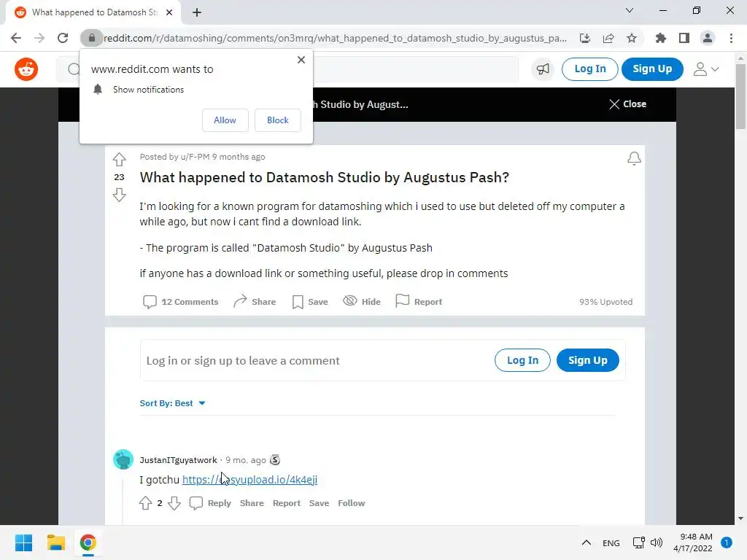Click Log In in comment box
Viewport: 747px width, 560px height.
click(x=522, y=360)
